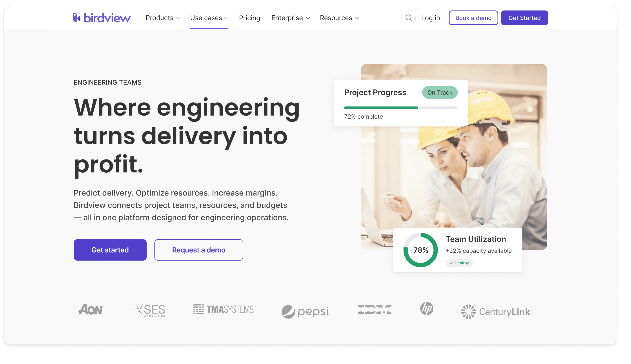Open the Resources dropdown menu
The width and height of the screenshot is (631, 364).
[339, 18]
